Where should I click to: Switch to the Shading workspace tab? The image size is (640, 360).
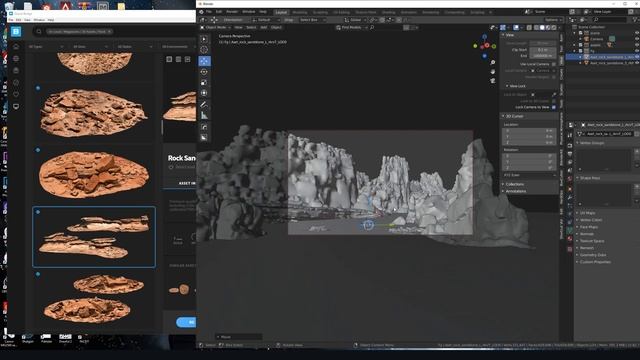[389, 12]
